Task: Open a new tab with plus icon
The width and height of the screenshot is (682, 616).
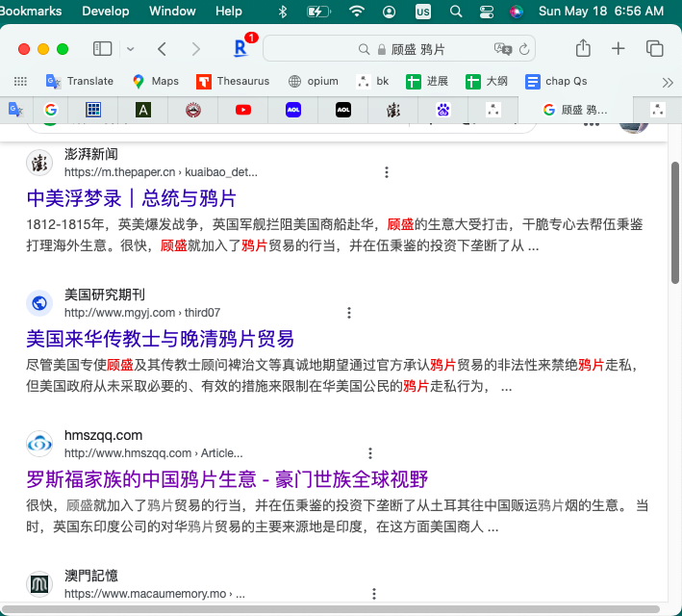Action: (x=619, y=49)
